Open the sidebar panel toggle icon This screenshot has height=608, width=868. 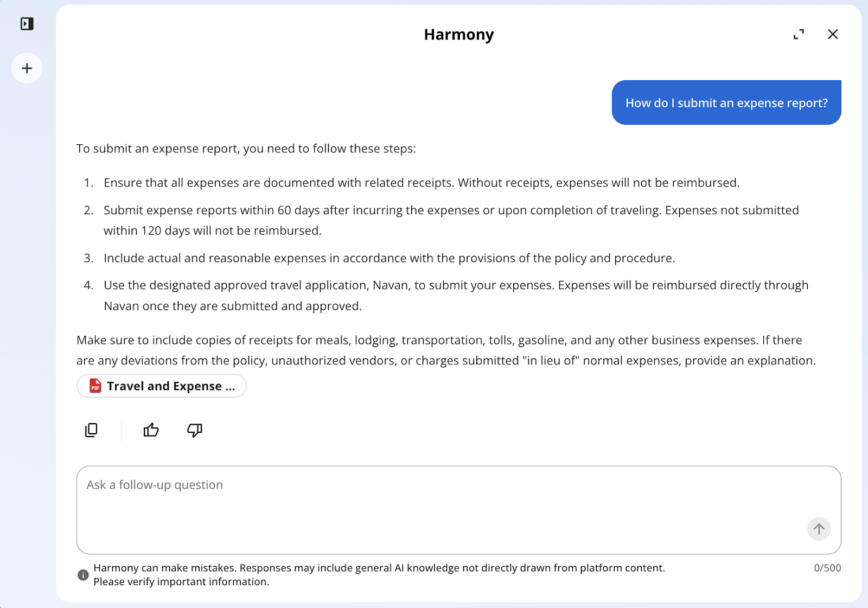[x=27, y=24]
